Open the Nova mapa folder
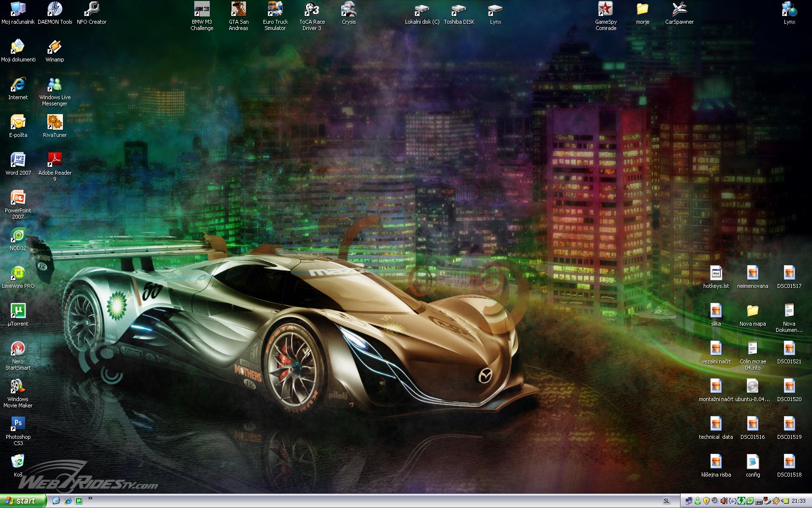The image size is (812, 508). [753, 315]
